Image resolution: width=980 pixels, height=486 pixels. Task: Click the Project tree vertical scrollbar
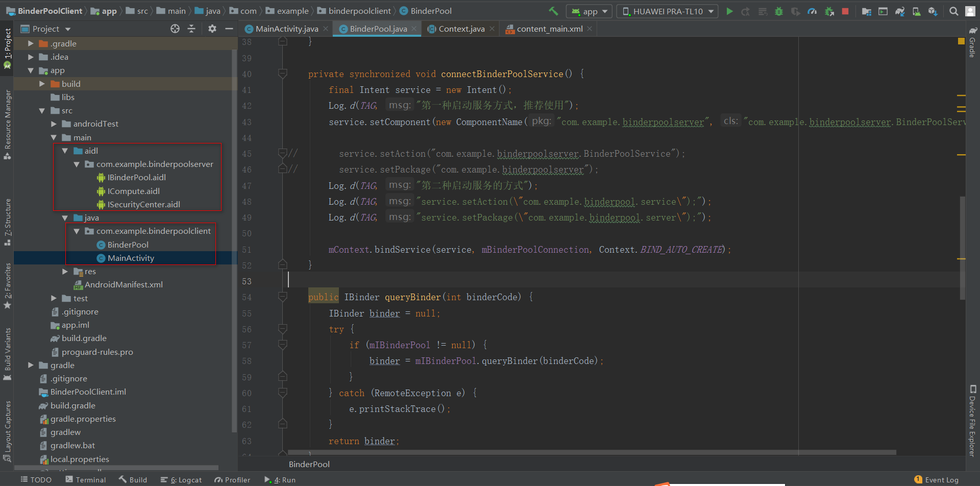tap(234, 240)
